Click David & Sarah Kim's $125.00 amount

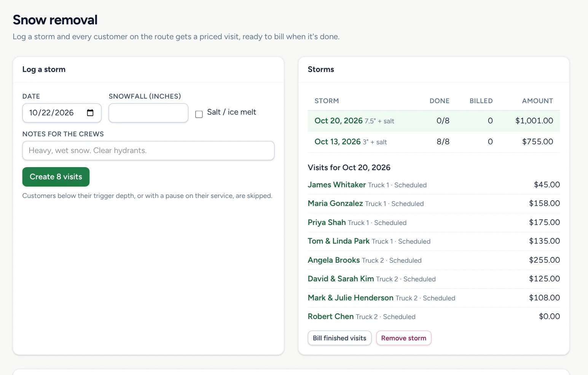coord(545,279)
